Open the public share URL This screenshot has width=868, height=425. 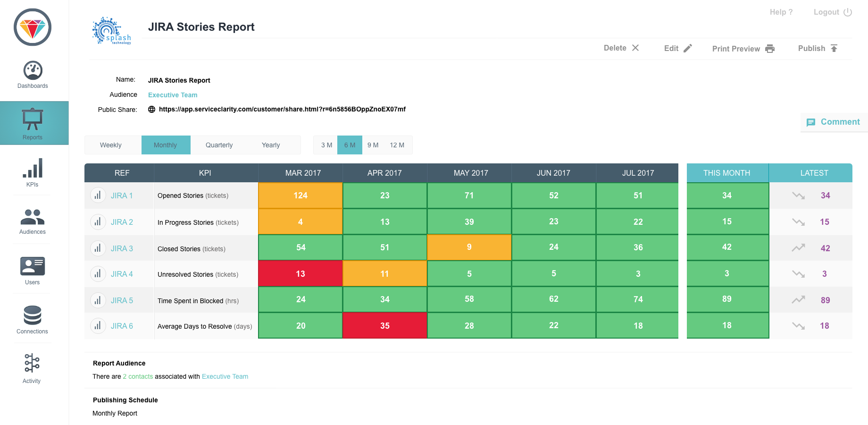pos(282,109)
